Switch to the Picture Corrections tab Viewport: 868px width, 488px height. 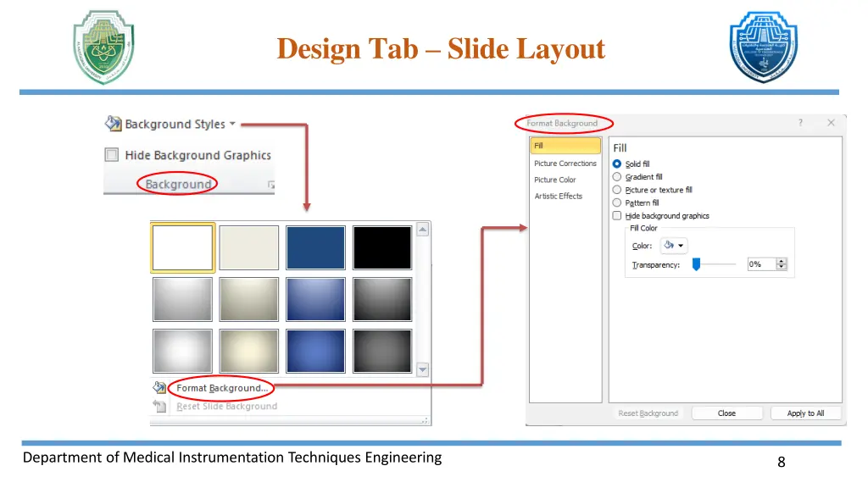pyautogui.click(x=565, y=163)
